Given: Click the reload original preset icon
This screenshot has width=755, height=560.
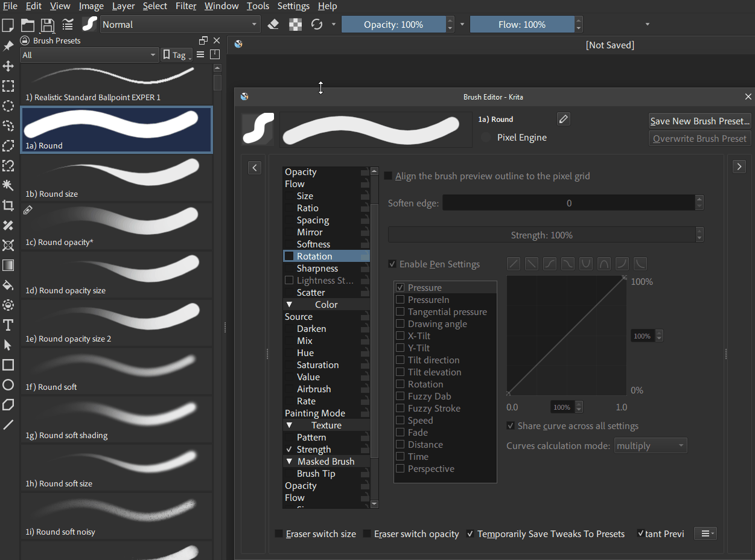Looking at the screenshot, I should point(317,25).
